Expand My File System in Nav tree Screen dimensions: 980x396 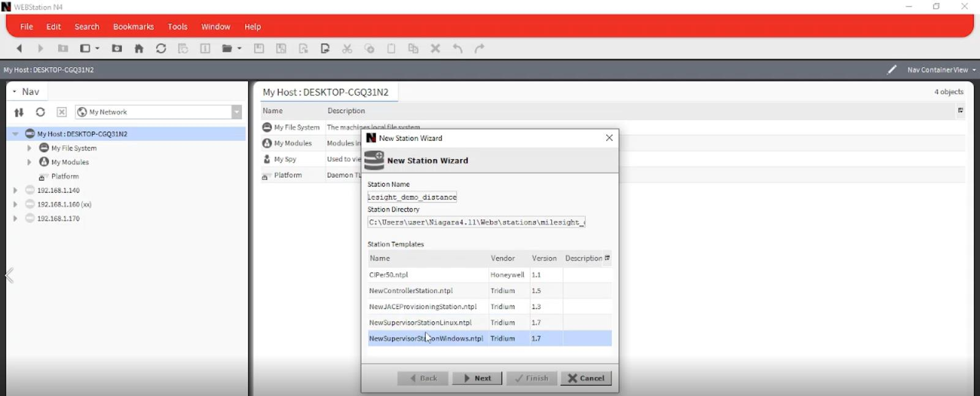29,148
